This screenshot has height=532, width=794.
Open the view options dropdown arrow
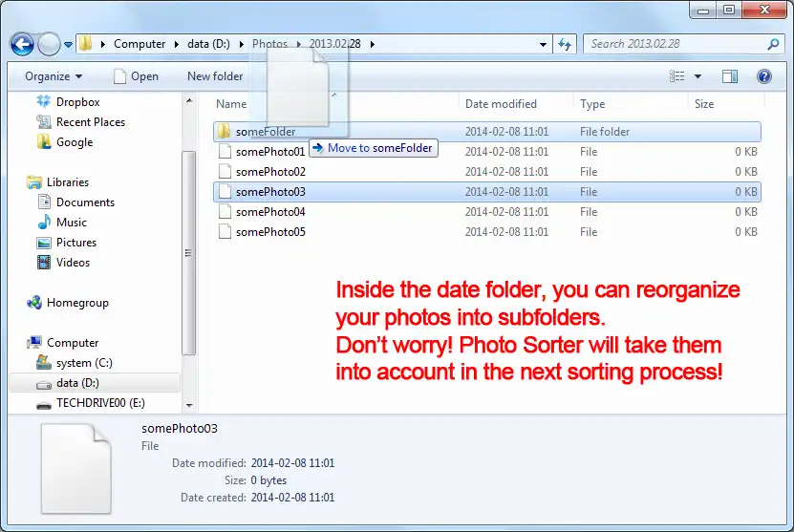coord(697,77)
